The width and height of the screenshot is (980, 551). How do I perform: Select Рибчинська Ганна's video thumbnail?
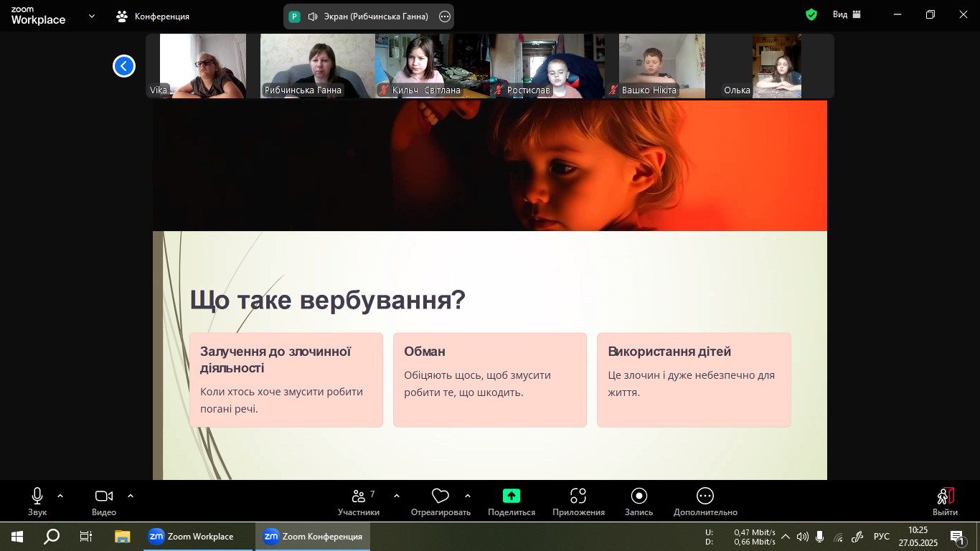coord(317,65)
